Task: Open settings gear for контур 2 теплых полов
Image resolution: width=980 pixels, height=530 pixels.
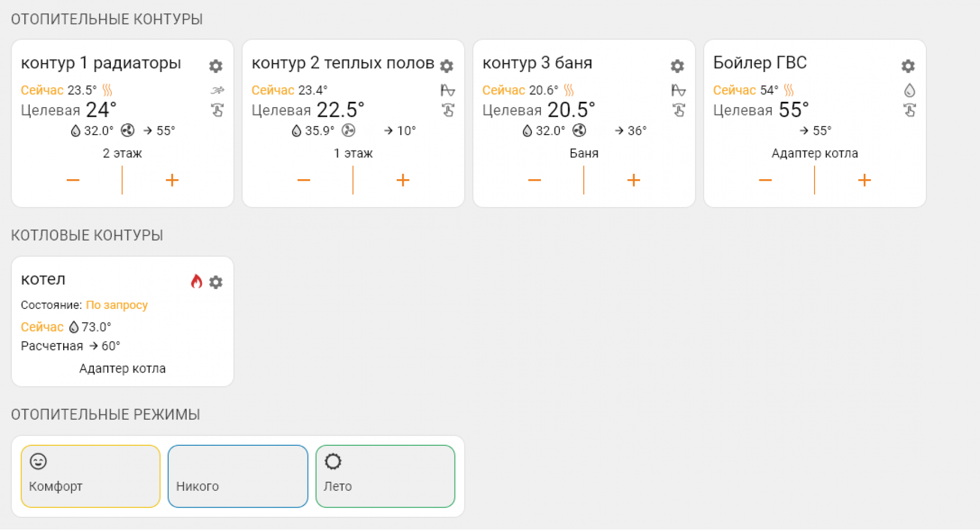Action: click(x=447, y=66)
